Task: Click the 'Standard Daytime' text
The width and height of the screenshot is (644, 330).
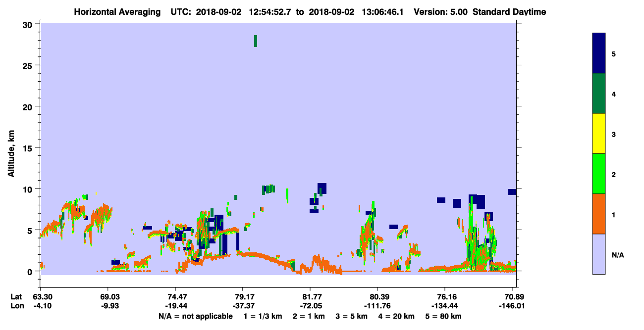Action: pyautogui.click(x=509, y=12)
